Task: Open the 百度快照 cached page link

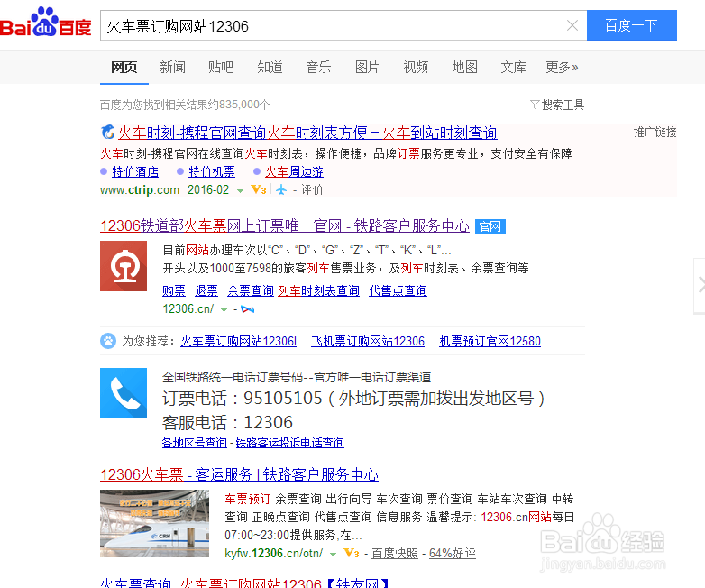Action: click(x=395, y=554)
